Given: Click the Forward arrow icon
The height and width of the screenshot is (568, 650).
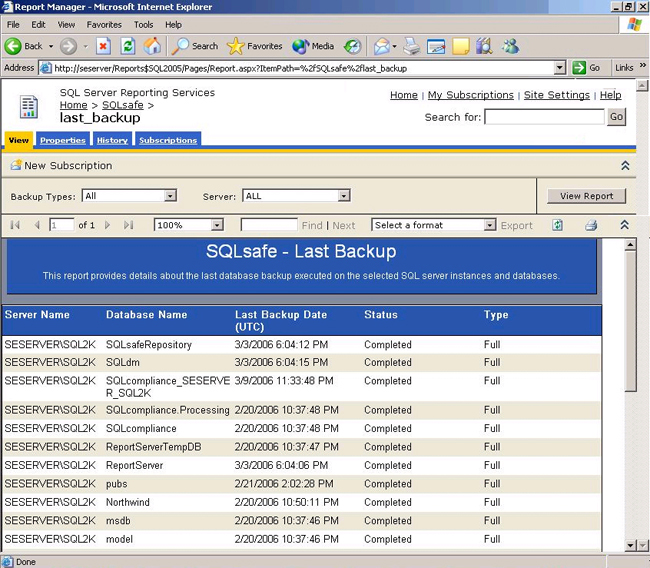Looking at the screenshot, I should pyautogui.click(x=68, y=46).
